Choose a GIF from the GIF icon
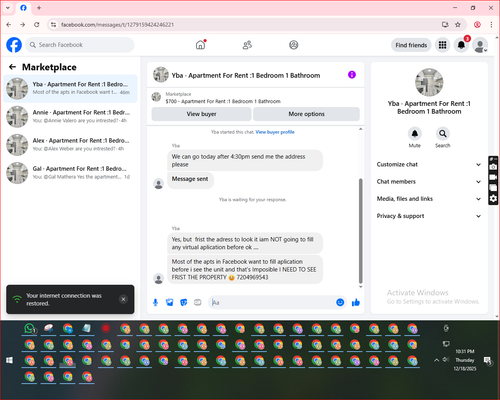500x400 pixels. (x=198, y=302)
